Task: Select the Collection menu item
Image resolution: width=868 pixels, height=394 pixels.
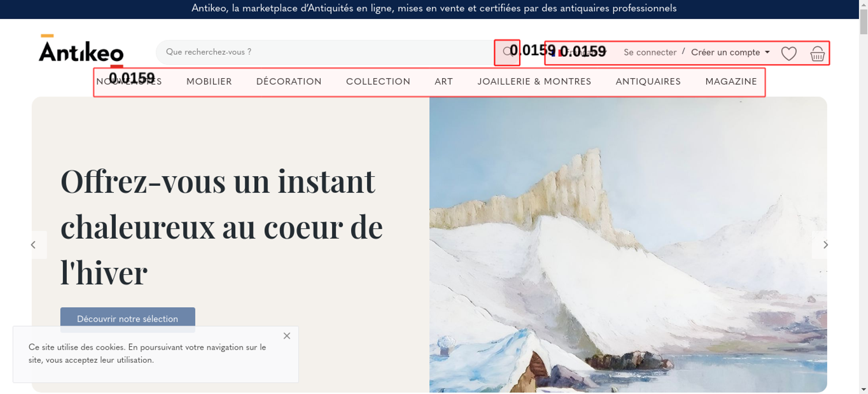Action: 378,82
